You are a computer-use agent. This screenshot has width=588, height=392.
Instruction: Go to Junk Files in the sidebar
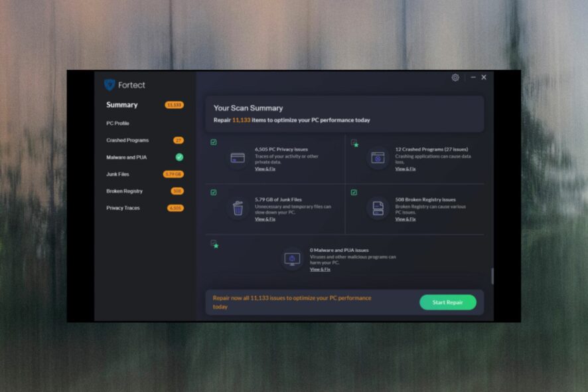pyautogui.click(x=117, y=174)
